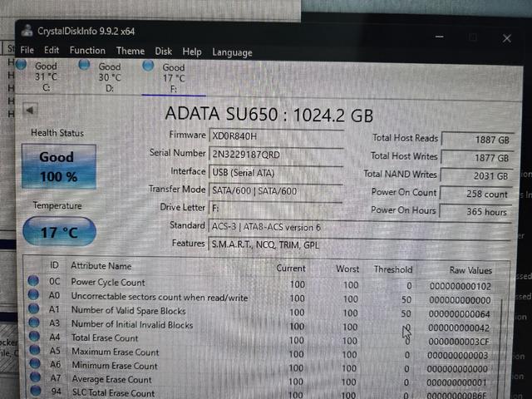Click the status orb for Total Erase Count
The height and width of the screenshot is (399, 532).
[x=34, y=336]
